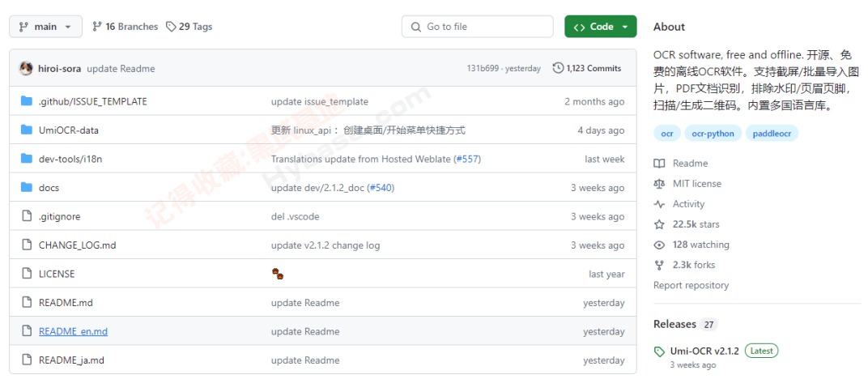Open the UmiOCR-data folder
Screen dimensions: 868x379
pos(69,130)
